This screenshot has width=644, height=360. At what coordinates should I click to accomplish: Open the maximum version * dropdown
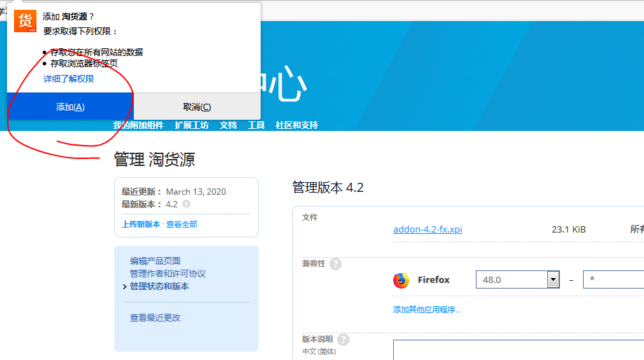click(x=613, y=279)
